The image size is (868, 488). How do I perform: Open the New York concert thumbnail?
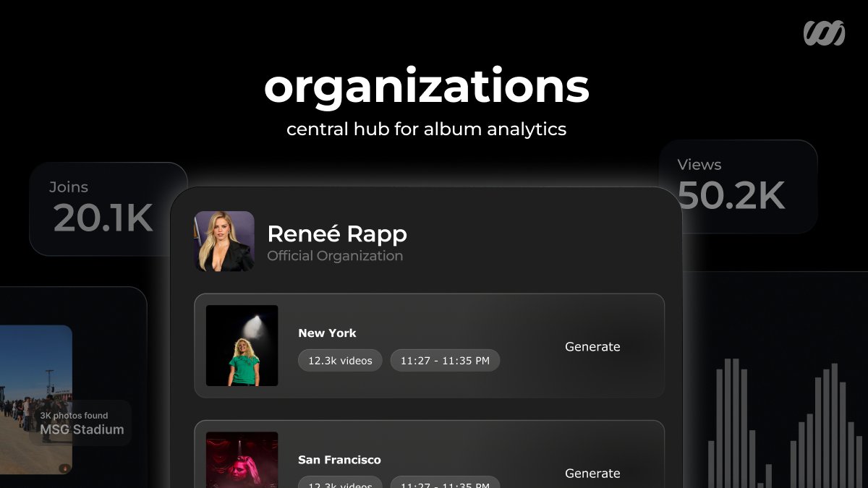pos(242,346)
